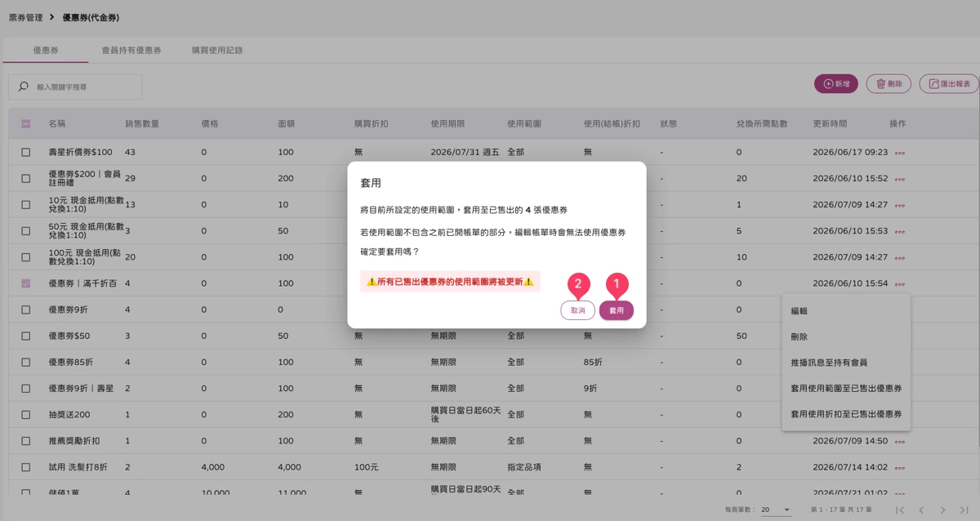
Task: Open the rows-per-page dropdown showing 20
Action: coord(776,510)
